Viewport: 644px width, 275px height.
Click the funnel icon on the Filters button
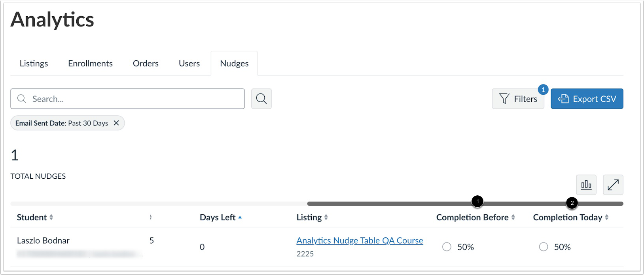tap(504, 99)
